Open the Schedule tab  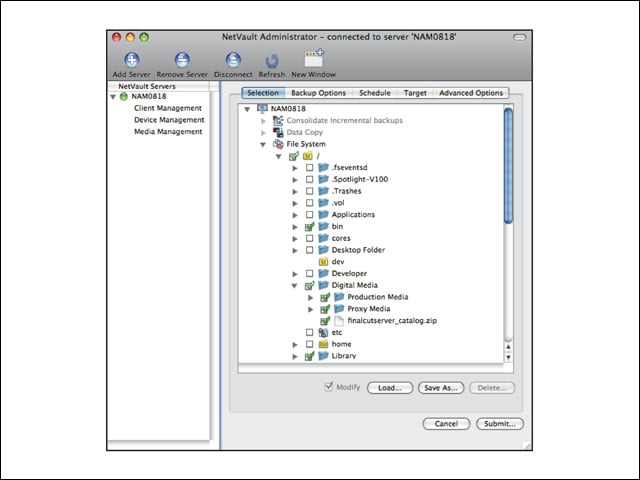375,93
